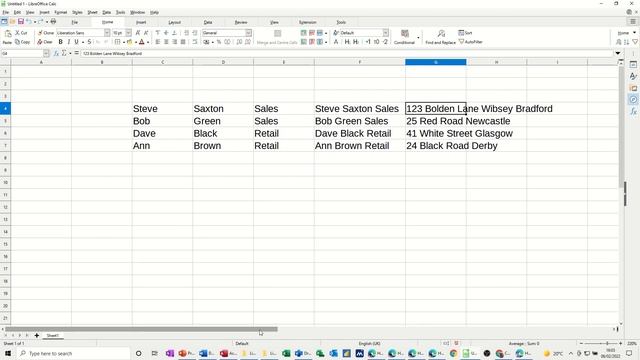This screenshot has width=640, height=360.
Task: Open the Liberation Sans font name dropdown
Action: [107, 33]
